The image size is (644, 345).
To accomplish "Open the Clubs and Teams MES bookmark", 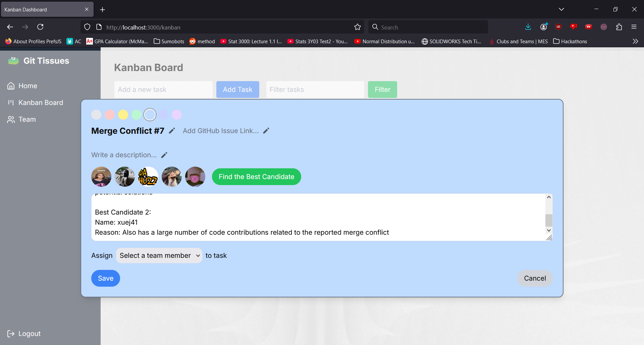I will (x=518, y=41).
